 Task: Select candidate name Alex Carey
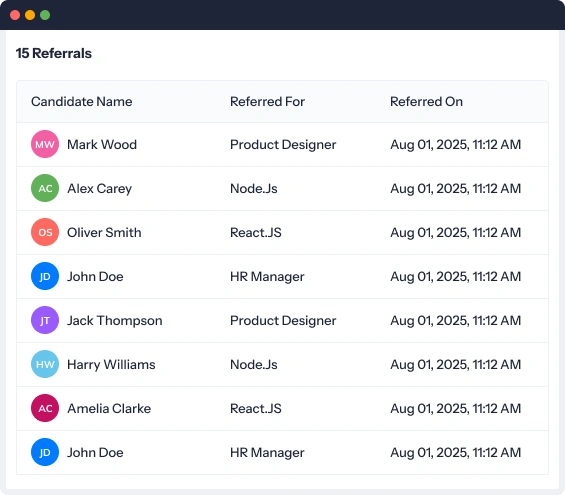pos(99,189)
